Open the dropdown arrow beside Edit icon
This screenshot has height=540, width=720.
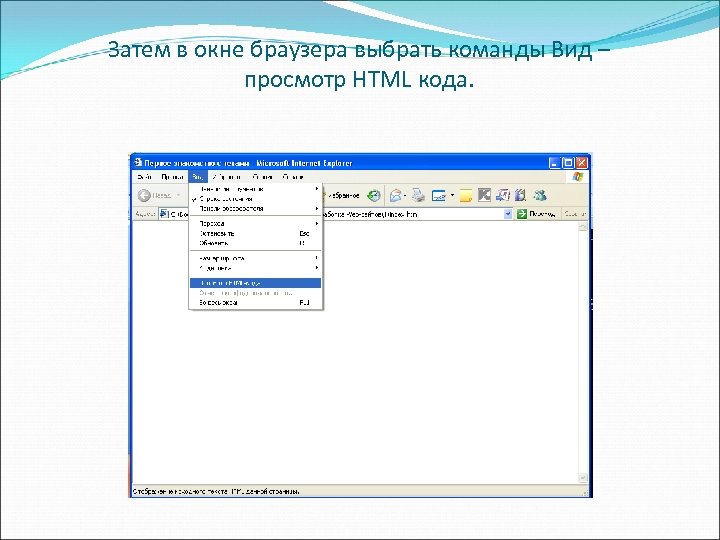[x=452, y=196]
